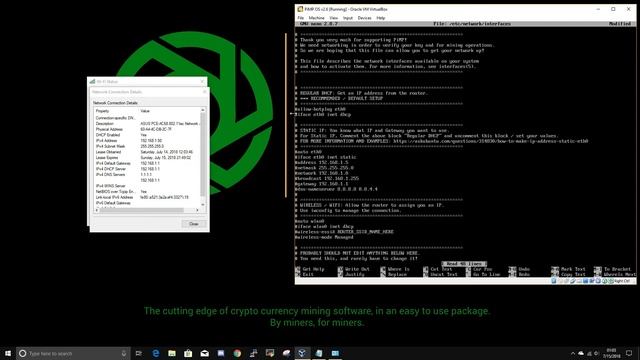Screen dimensions: 640x360
Task: Open the Microsoft Store taskbar icon
Action: pyautogui.click(x=188, y=353)
